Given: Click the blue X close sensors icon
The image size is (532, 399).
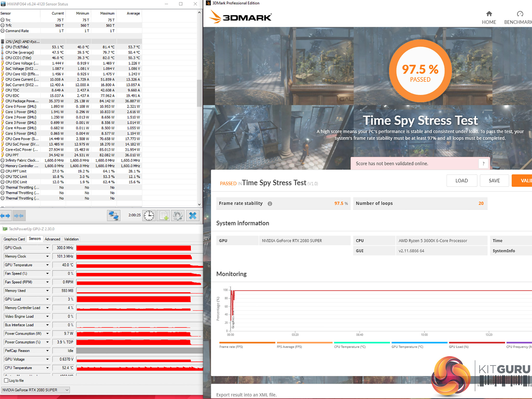Looking at the screenshot, I should [x=192, y=216].
